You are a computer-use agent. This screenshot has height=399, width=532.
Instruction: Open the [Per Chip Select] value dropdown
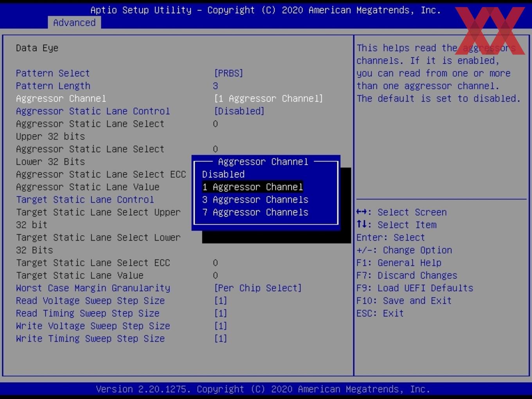258,288
